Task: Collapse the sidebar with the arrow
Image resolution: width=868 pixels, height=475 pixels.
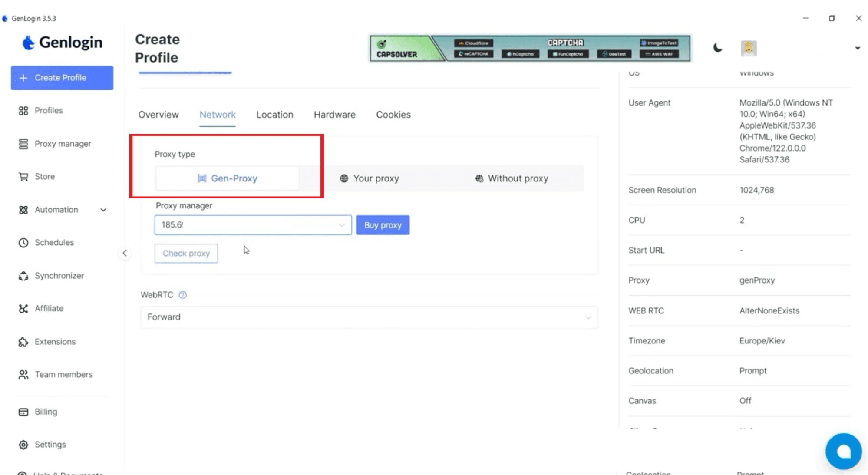Action: point(125,253)
